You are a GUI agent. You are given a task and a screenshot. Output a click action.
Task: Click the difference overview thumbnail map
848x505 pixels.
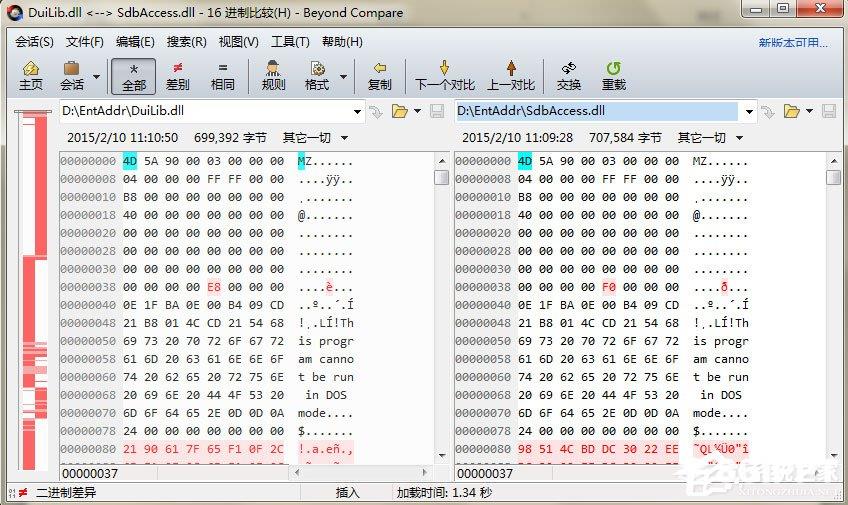pos(34,290)
